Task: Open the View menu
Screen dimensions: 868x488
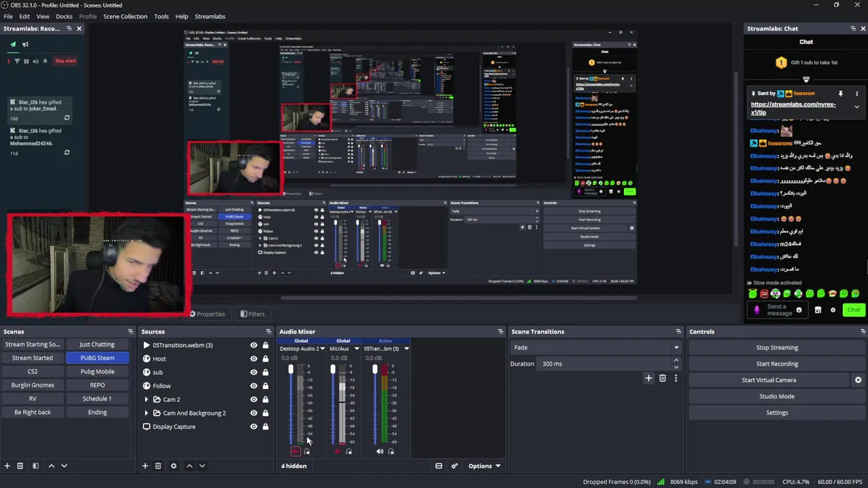Action: [x=43, y=16]
